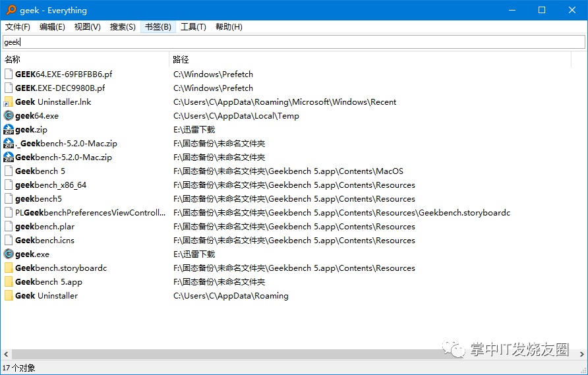Open the 搜索(S) menu

(123, 27)
